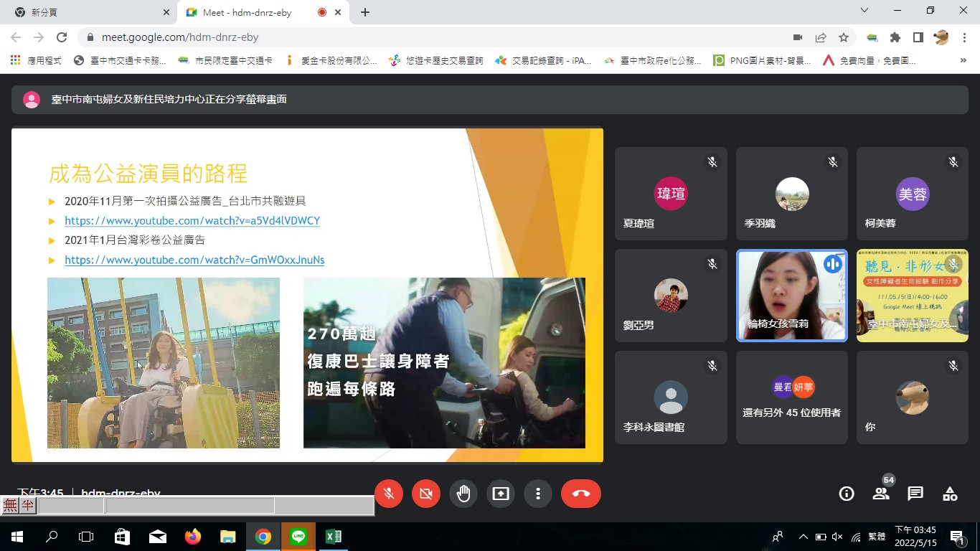Screen dimensions: 980x551
Task: Show the participants list panel
Action: [881, 494]
